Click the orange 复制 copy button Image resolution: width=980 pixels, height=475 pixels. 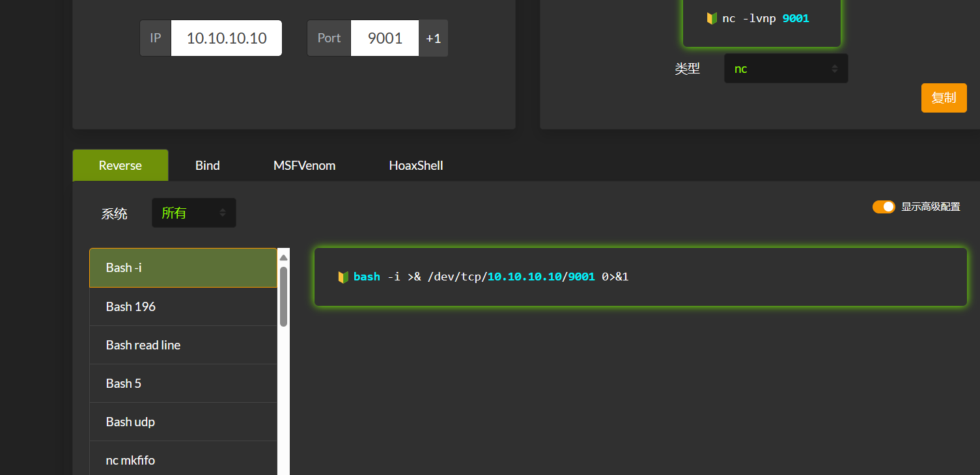(944, 98)
